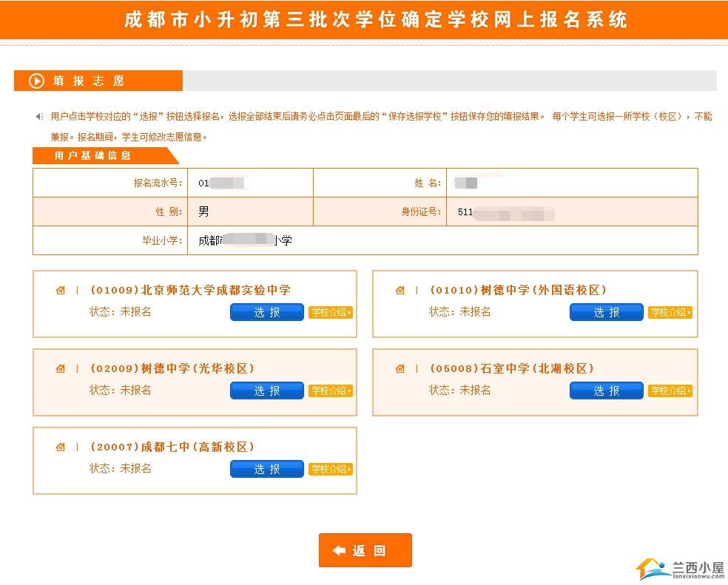Click house icon beside 石室中学(北湖校区)

pos(400,368)
